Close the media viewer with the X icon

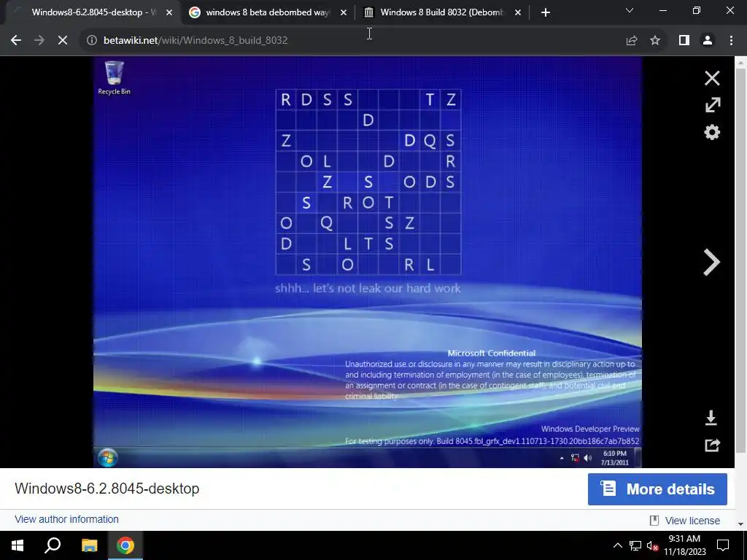712,78
